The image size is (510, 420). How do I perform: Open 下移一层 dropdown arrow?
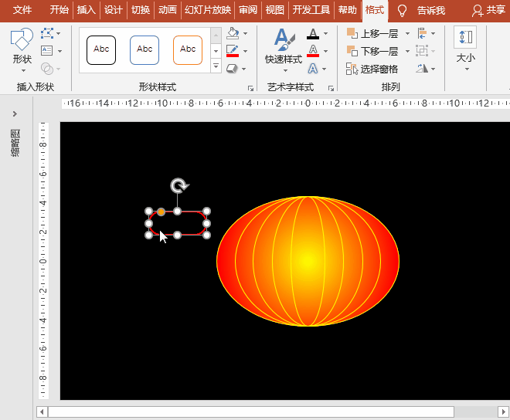pyautogui.click(x=407, y=51)
